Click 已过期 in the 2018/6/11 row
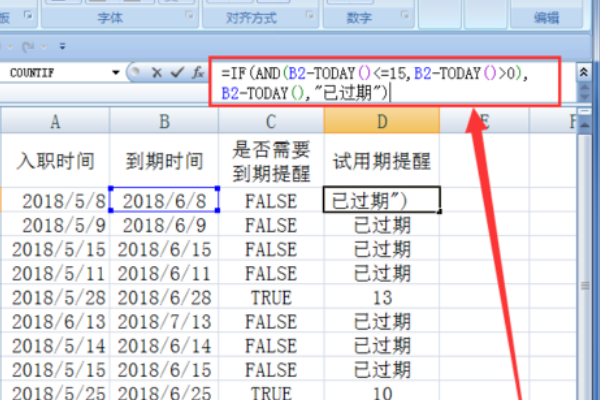The height and width of the screenshot is (400, 600). tap(382, 272)
